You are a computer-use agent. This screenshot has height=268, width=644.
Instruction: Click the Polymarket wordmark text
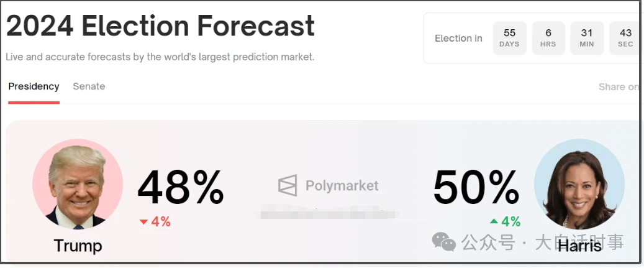tap(342, 185)
